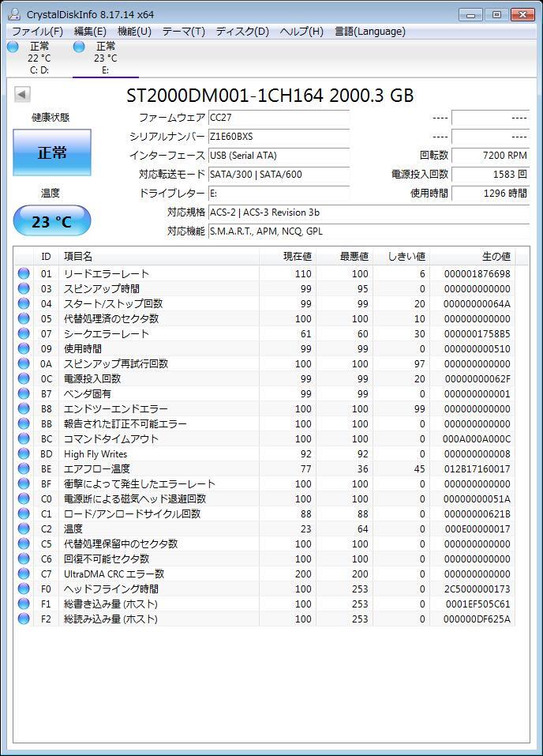Click the 23 °C temperature button

tap(51, 221)
